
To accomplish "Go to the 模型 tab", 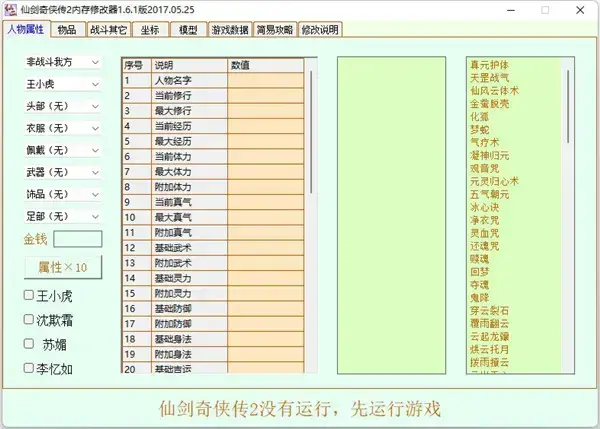I will (x=188, y=29).
